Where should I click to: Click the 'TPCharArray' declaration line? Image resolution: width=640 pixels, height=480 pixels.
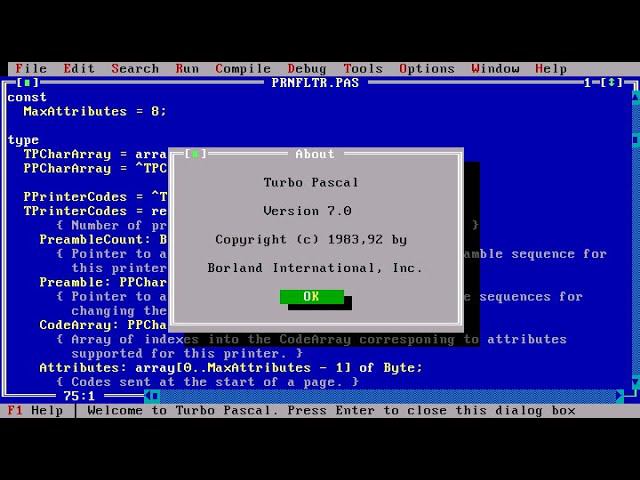coord(95,154)
